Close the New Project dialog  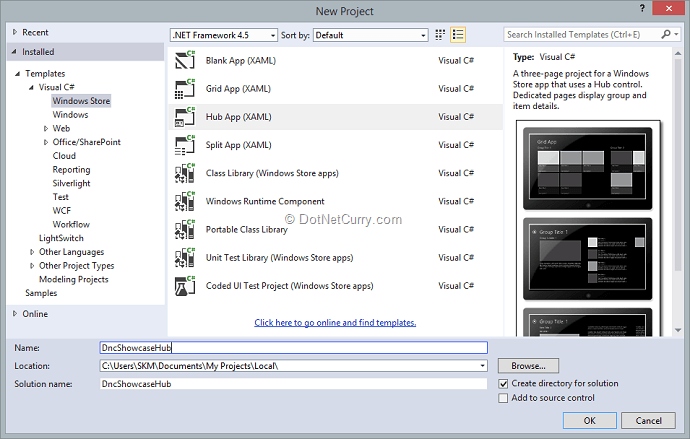click(x=669, y=8)
